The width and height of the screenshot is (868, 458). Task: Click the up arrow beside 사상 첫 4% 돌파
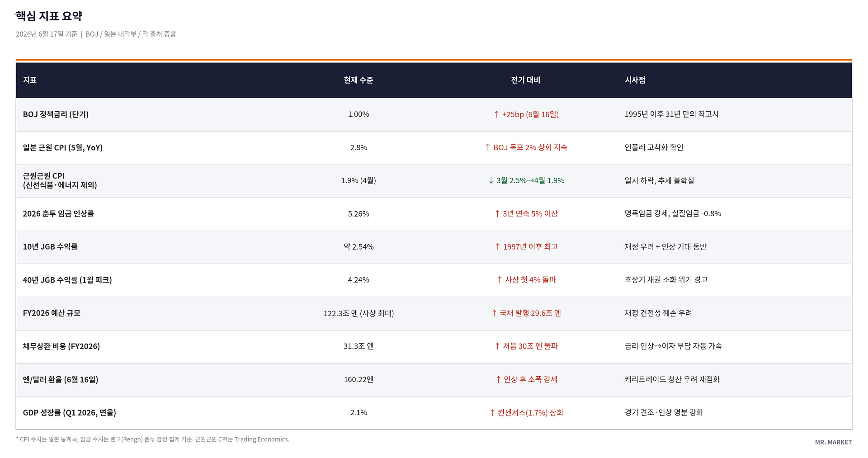[500, 280]
